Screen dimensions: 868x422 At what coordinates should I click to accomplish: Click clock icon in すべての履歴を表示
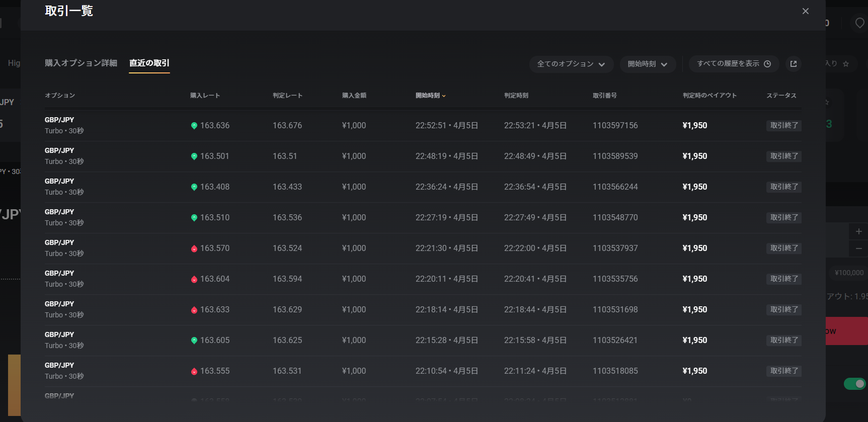767,64
